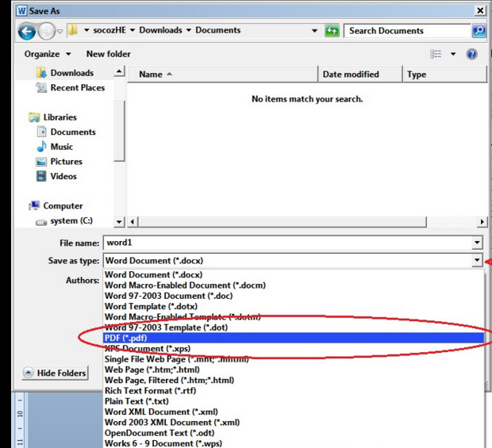Choose OpenDocument Text (*.odt)
Image resolution: width=492 pixels, height=448 pixels.
point(294,433)
